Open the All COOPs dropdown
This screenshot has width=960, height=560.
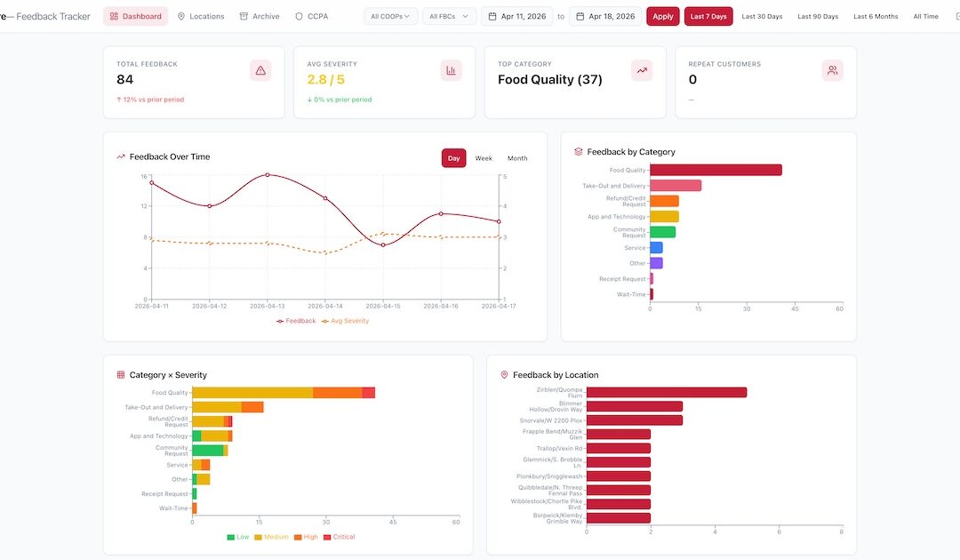389,15
